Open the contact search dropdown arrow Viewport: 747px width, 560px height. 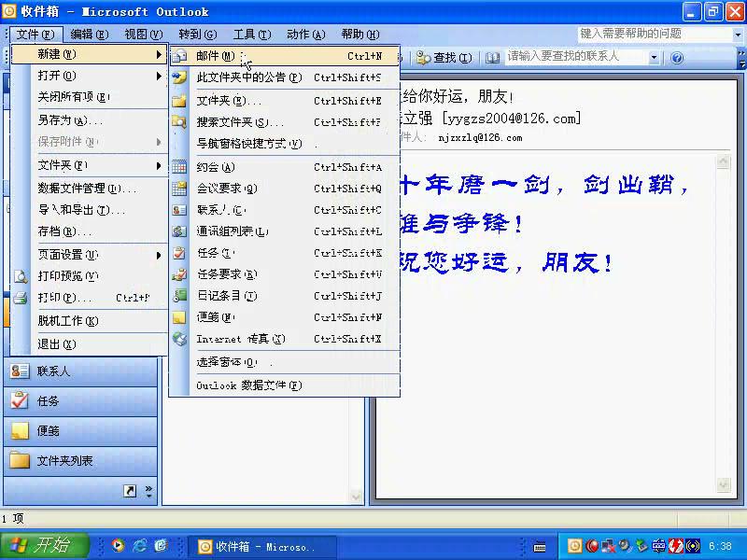[655, 58]
